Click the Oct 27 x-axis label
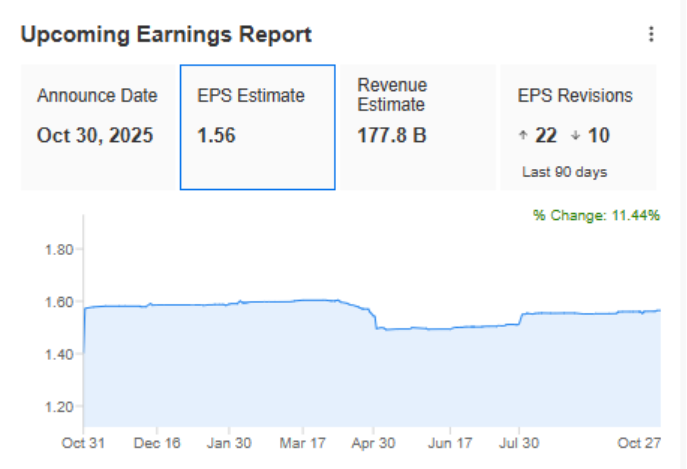Screen dimensions: 687x469 click(639, 443)
